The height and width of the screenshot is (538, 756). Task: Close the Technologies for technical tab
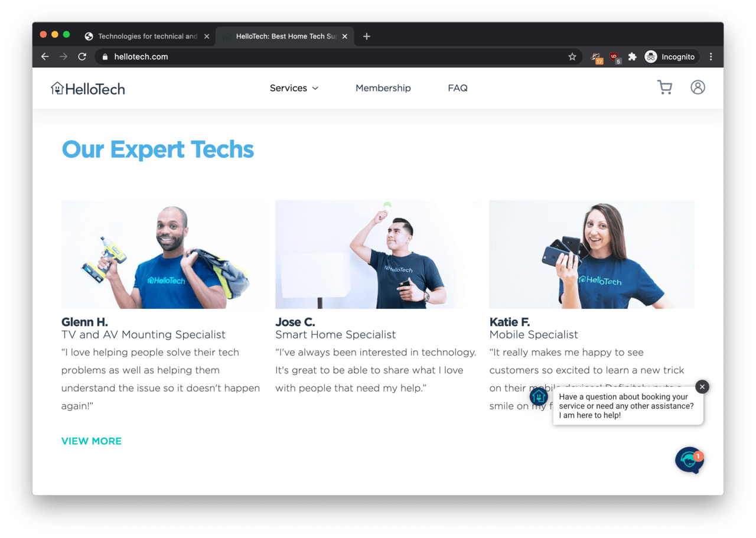(207, 36)
